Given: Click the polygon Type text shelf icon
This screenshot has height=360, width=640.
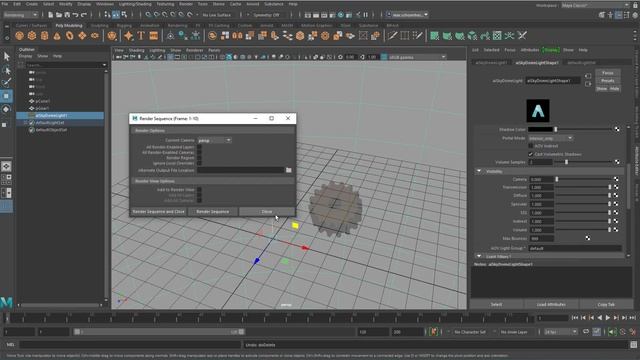Looking at the screenshot, I should tap(141, 36).
